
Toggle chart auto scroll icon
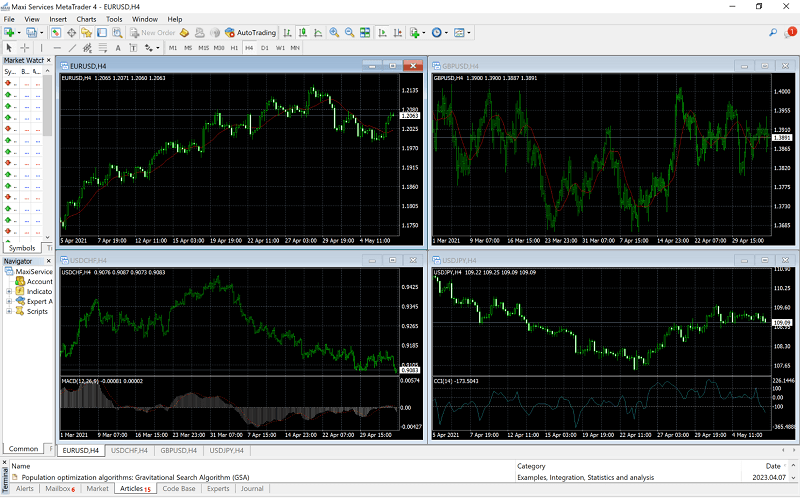point(382,33)
